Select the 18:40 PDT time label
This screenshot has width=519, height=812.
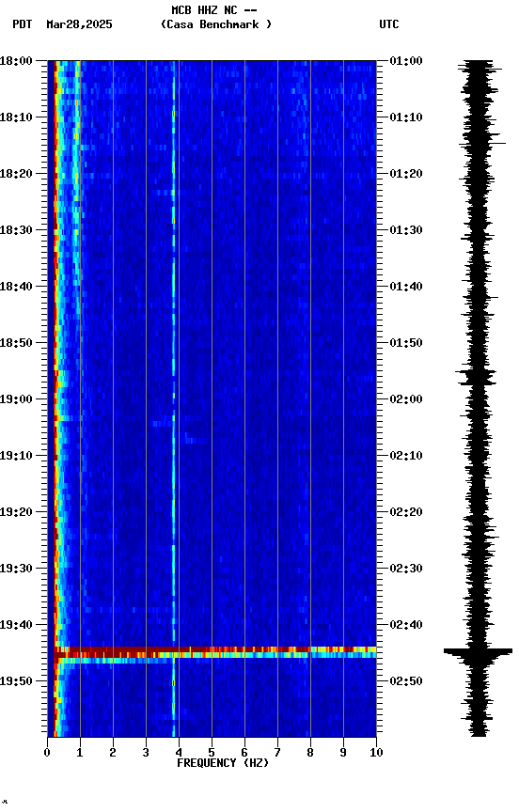[x=16, y=287]
